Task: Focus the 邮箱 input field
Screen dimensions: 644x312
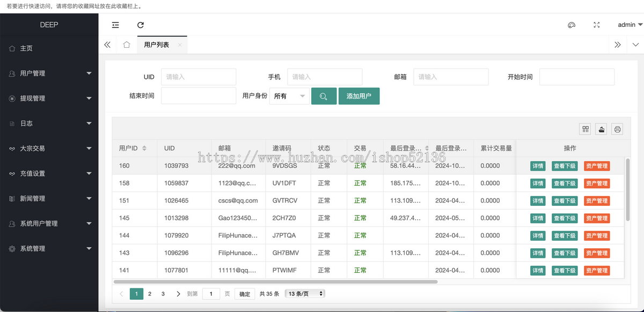Action: point(451,77)
